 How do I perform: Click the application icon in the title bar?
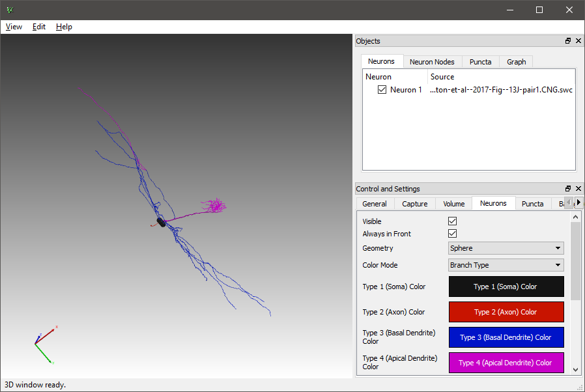click(9, 10)
